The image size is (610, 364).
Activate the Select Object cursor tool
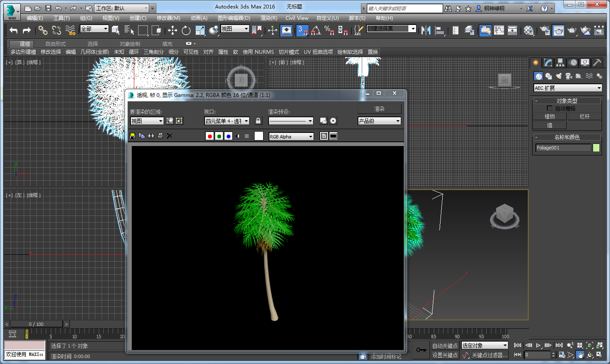[x=116, y=30]
